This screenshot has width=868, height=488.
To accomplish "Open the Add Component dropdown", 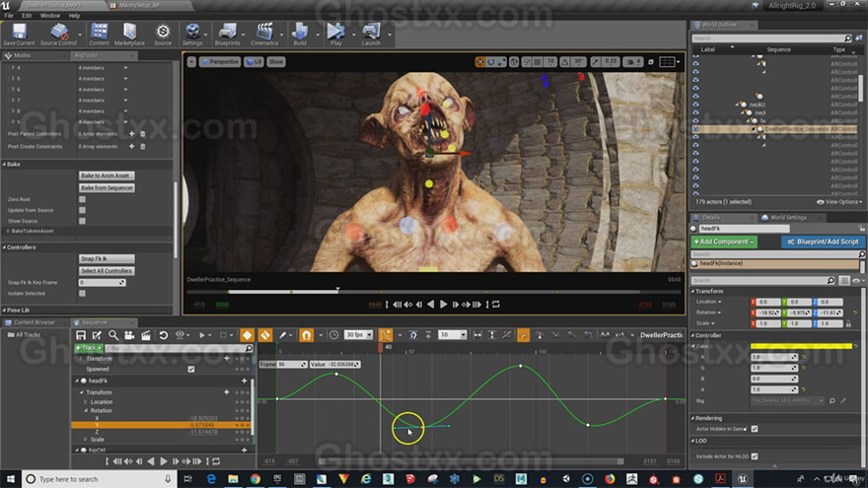I will click(x=724, y=242).
